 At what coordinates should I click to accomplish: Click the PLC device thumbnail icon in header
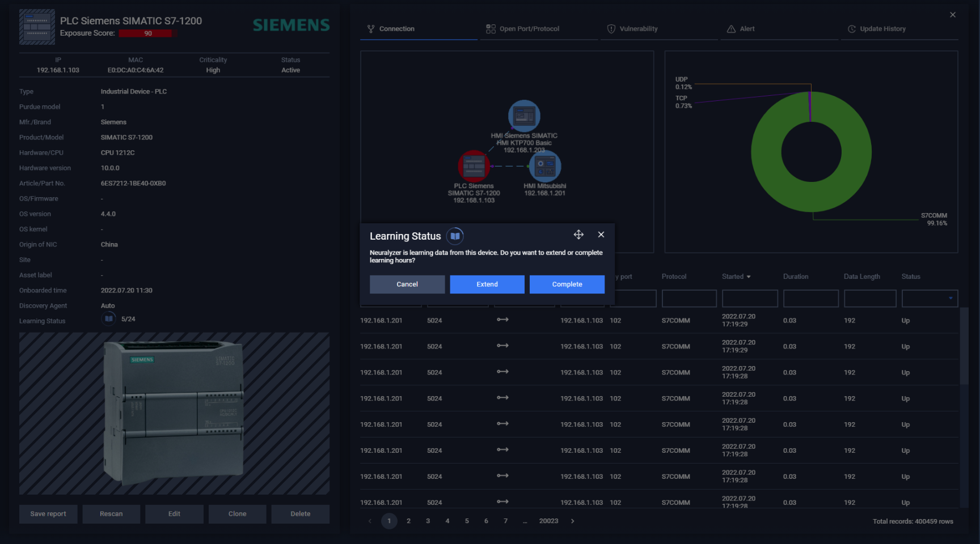(x=37, y=27)
